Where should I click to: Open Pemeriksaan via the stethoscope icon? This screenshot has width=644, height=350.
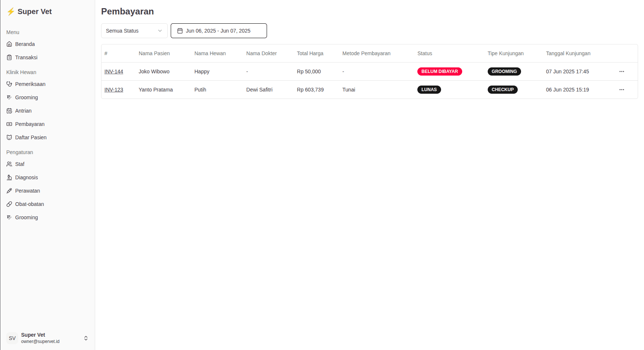click(9, 84)
